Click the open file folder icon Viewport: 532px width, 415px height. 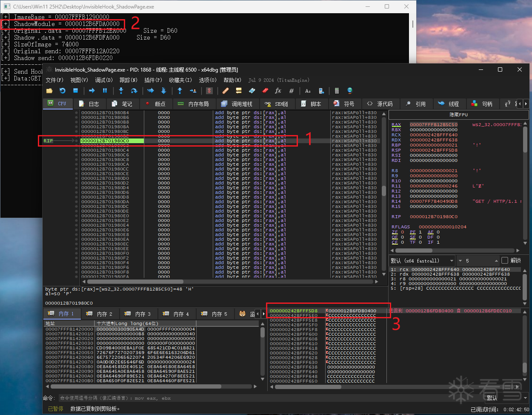[49, 91]
